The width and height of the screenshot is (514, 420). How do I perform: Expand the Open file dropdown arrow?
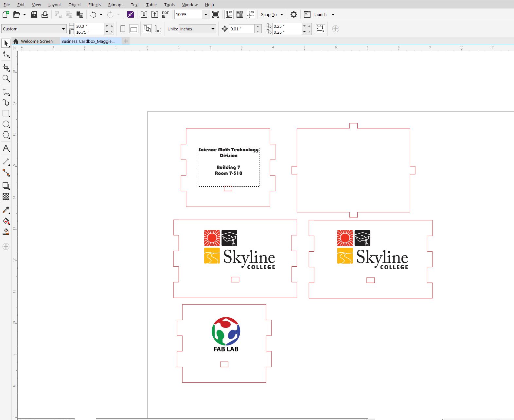[25, 14]
